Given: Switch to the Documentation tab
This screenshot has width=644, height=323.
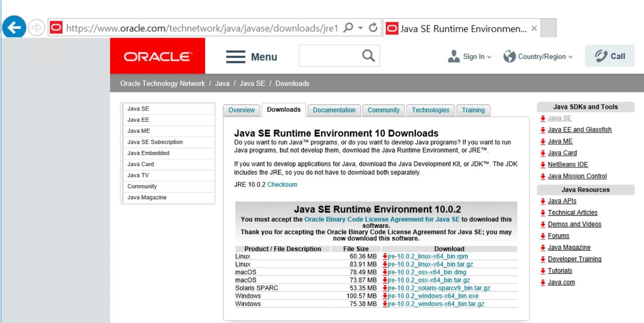Looking at the screenshot, I should click(x=334, y=110).
